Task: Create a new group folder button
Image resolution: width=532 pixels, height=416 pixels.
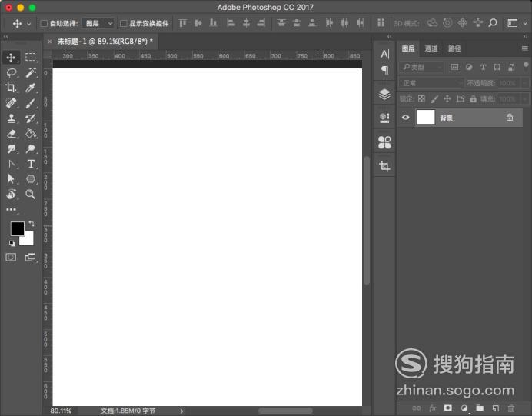Action: [480, 408]
